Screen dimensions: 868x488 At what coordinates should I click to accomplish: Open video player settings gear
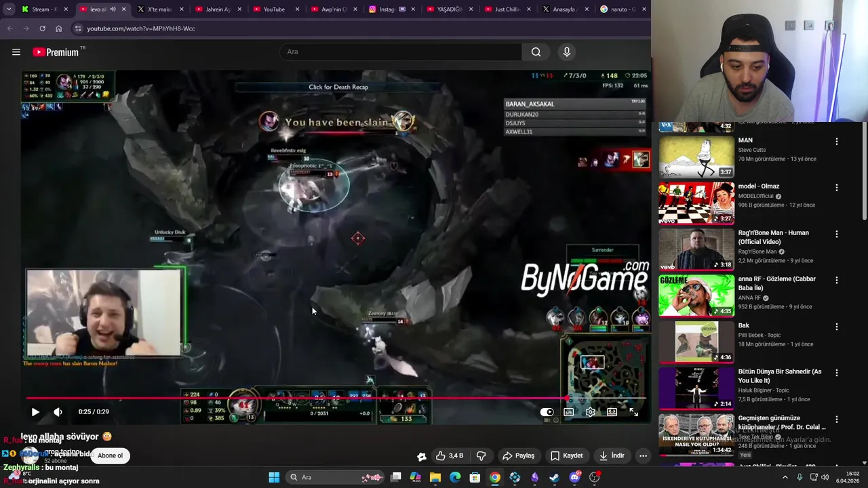click(x=591, y=412)
